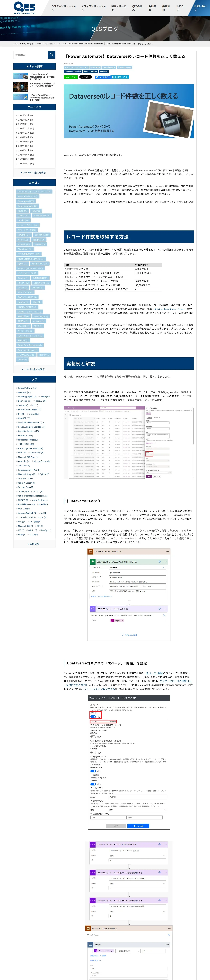Click ellipsis on Dataverseコネクタ/5000件以下 scope card
The height and width of the screenshot is (980, 210).
[167, 551]
